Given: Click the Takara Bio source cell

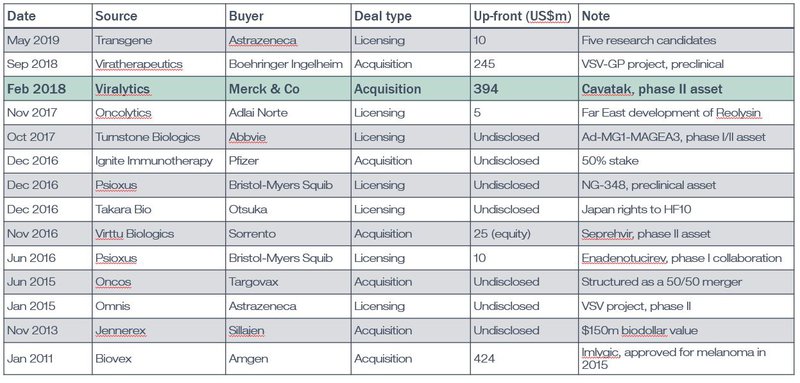Looking at the screenshot, I should pyautogui.click(x=123, y=210).
